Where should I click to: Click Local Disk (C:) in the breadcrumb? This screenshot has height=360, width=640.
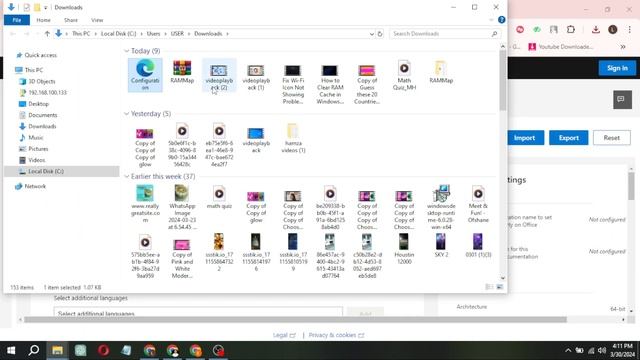click(x=118, y=34)
